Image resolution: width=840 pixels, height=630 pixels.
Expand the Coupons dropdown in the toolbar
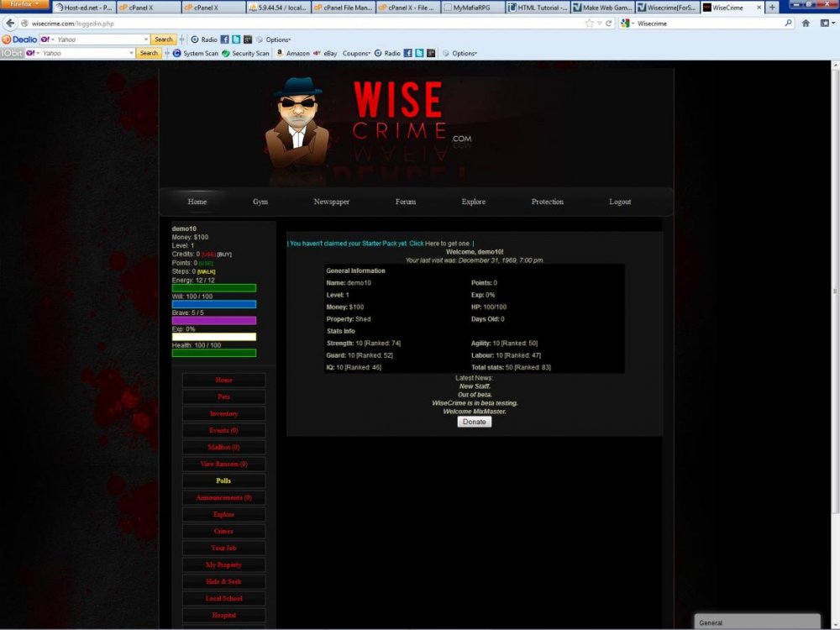click(x=356, y=53)
